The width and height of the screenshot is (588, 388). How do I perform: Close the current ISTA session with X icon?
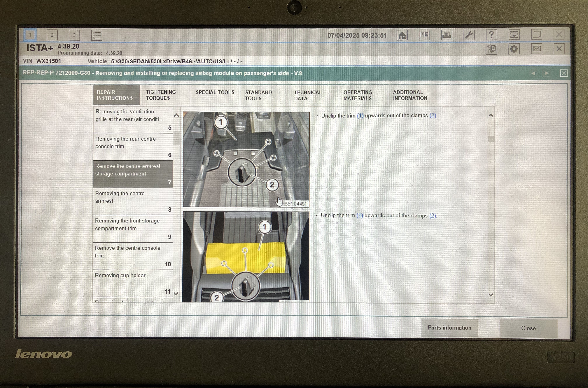click(x=559, y=49)
